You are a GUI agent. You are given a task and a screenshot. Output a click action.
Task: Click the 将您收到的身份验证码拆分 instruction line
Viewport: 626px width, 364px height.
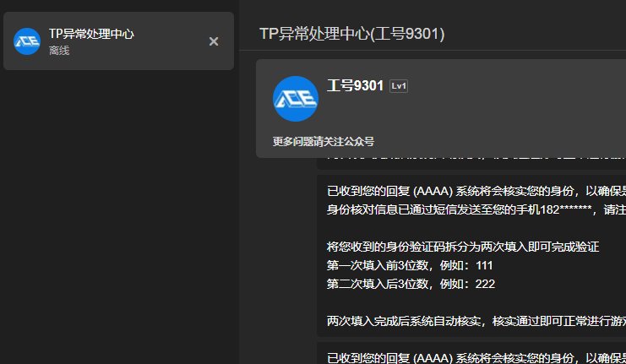pos(463,247)
